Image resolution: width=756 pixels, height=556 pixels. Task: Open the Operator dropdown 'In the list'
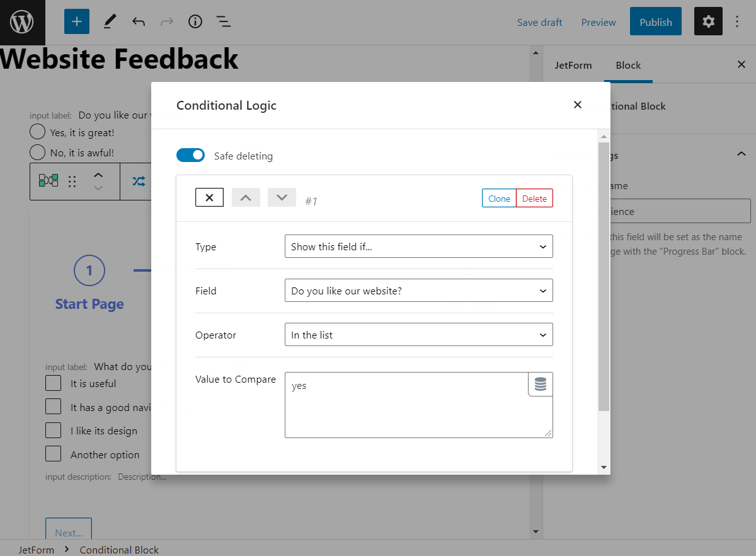[418, 334]
